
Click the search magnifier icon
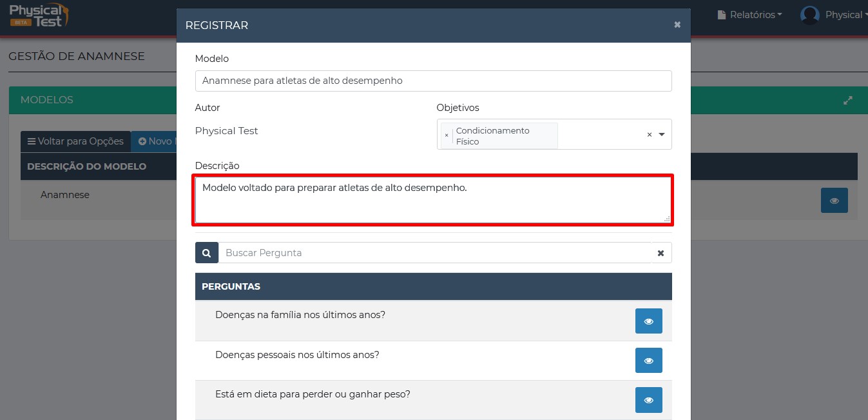click(x=206, y=253)
